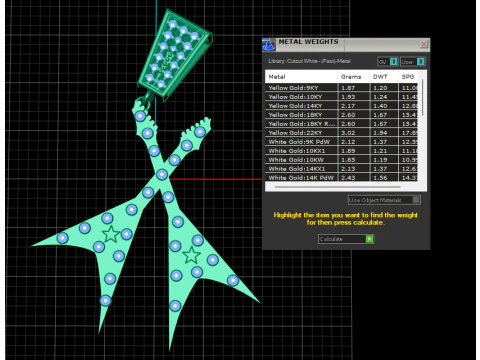Sort by the Metal column header
This screenshot has height=360, width=480.
coord(301,77)
